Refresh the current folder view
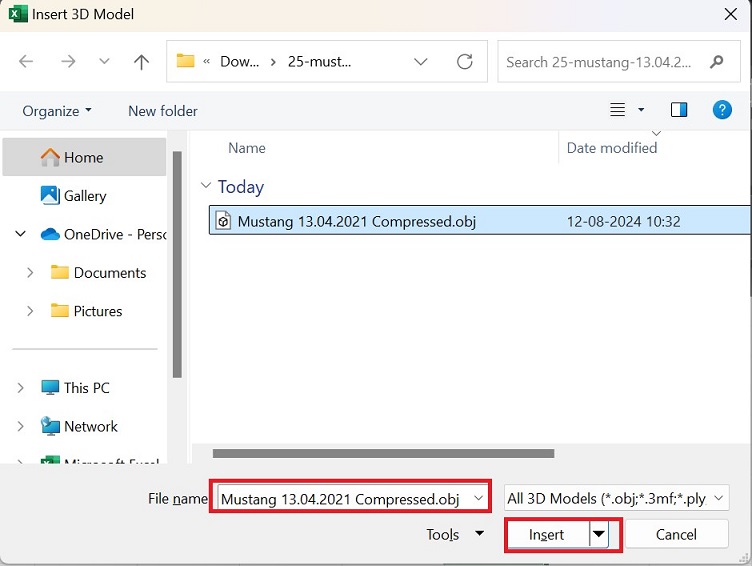The image size is (752, 566). point(465,61)
